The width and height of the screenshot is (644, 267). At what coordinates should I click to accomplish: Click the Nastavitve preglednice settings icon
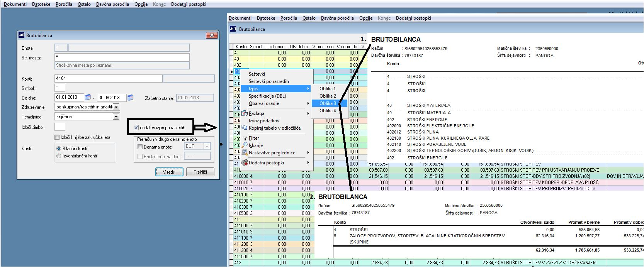coord(245,153)
